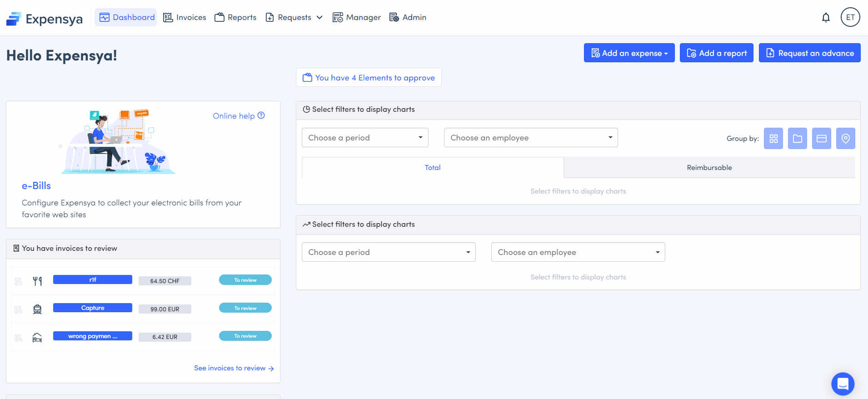Open the chat support bubble
The width and height of the screenshot is (868, 399).
[x=843, y=384]
